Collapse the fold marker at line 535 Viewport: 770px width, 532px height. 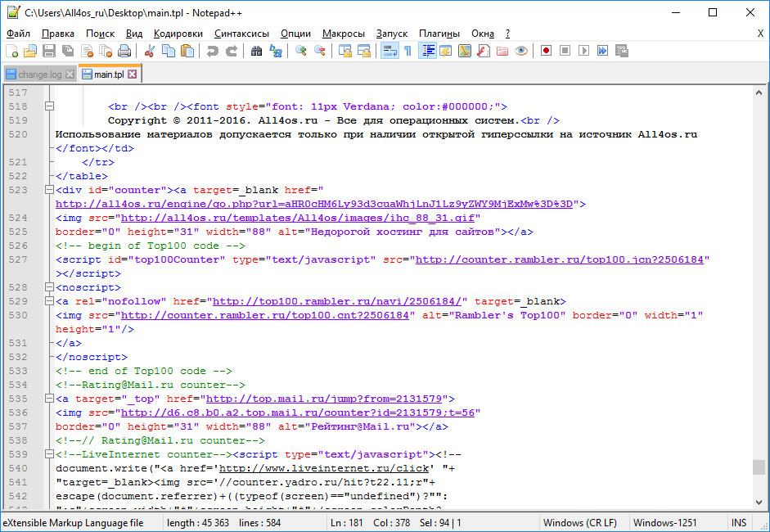tap(49, 399)
